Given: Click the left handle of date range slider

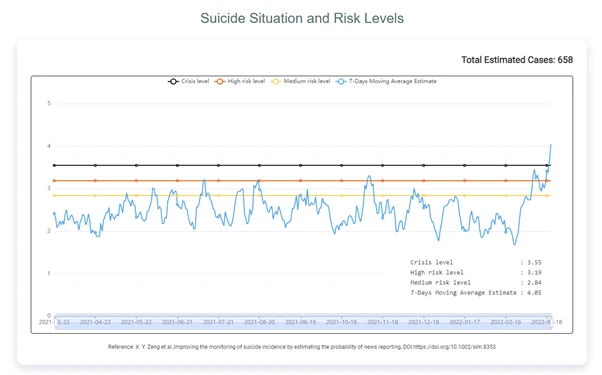Looking at the screenshot, I should 56,322.
